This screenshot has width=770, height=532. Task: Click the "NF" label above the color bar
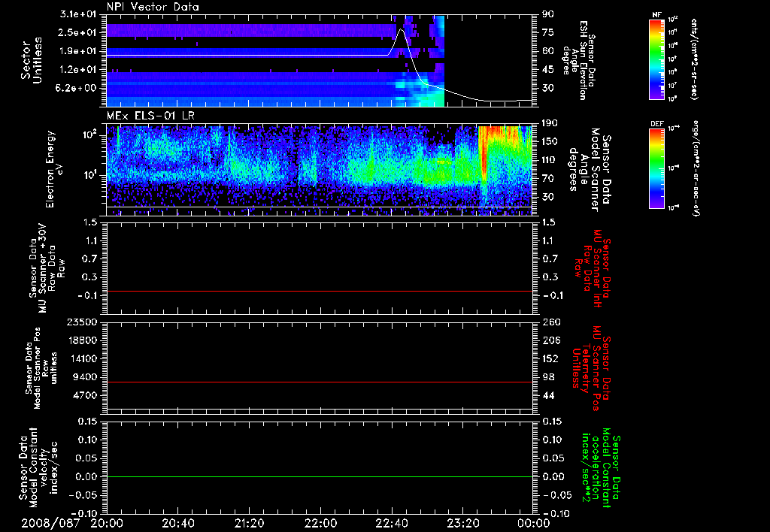(x=656, y=15)
